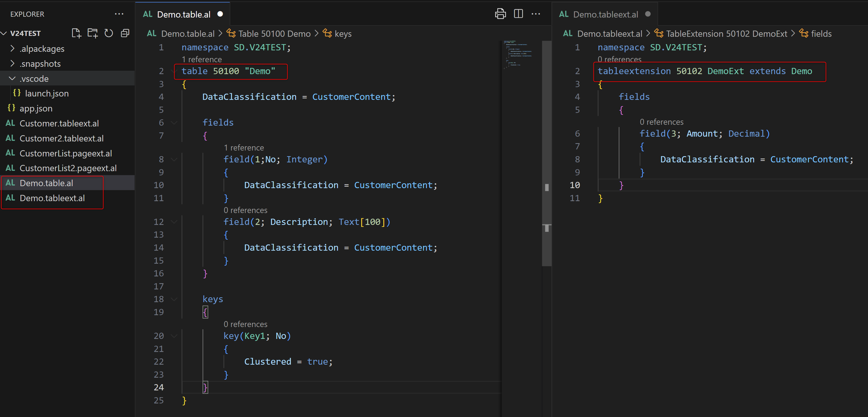This screenshot has width=868, height=417.
Task: Click the New File icon in Explorer
Action: coord(76,33)
